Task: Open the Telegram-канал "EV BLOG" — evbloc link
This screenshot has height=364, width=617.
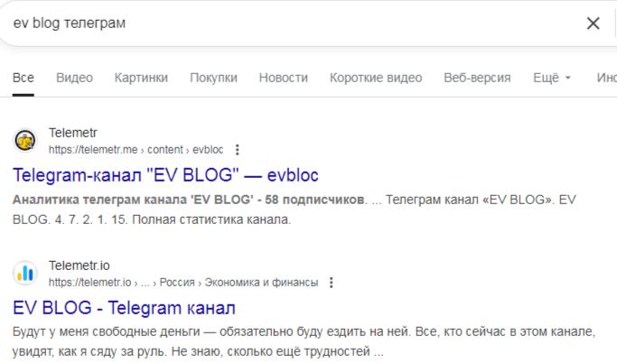Action: [x=166, y=174]
